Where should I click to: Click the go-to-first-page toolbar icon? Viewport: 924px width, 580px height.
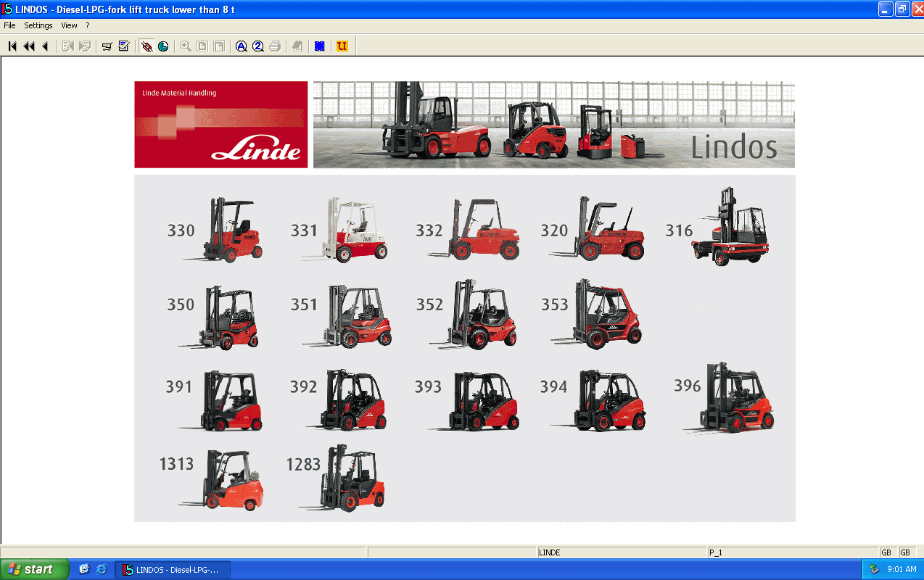[x=12, y=46]
